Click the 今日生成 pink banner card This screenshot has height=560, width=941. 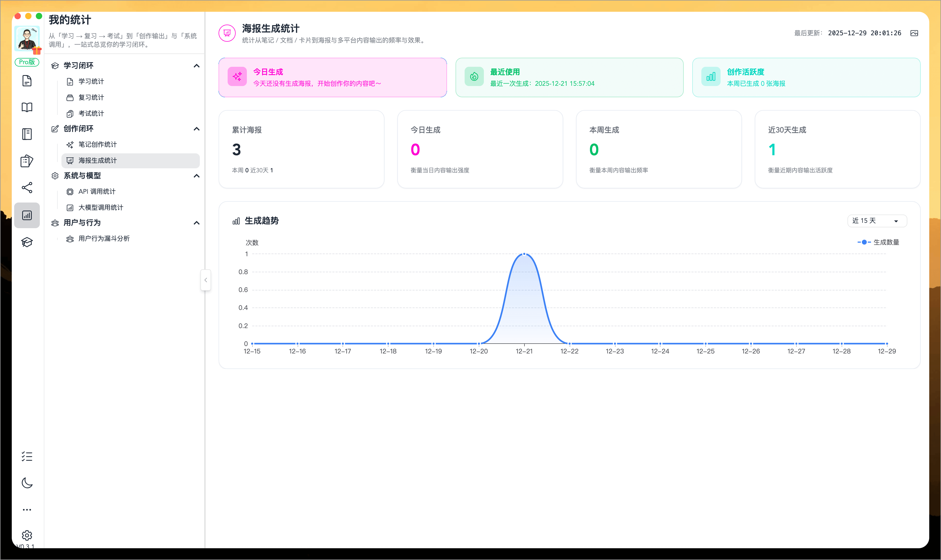pos(332,77)
